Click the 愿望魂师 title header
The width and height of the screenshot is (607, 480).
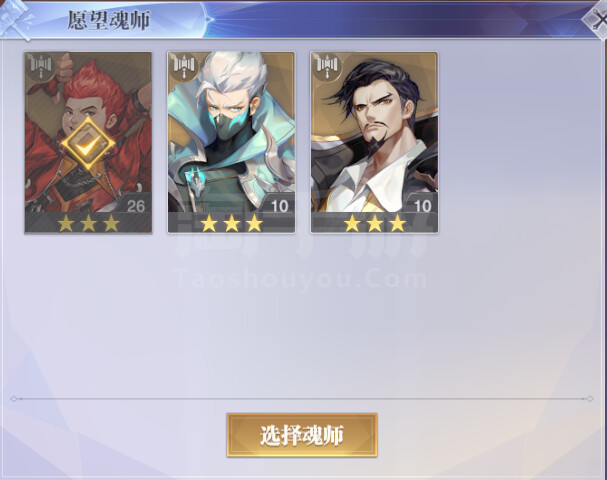point(109,20)
